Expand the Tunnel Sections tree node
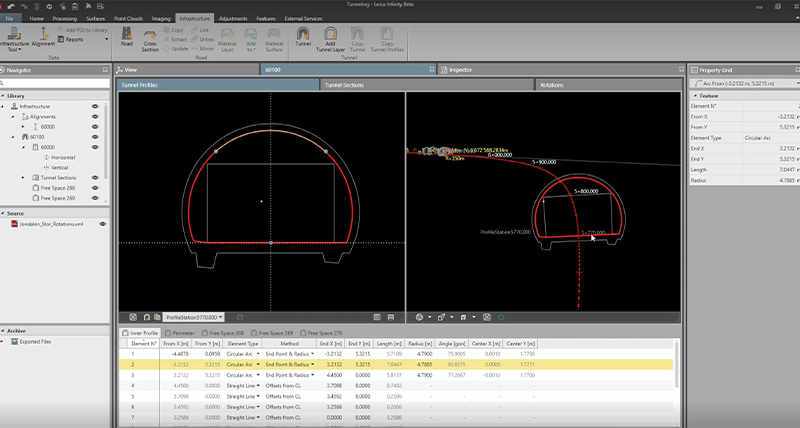 click(24, 177)
